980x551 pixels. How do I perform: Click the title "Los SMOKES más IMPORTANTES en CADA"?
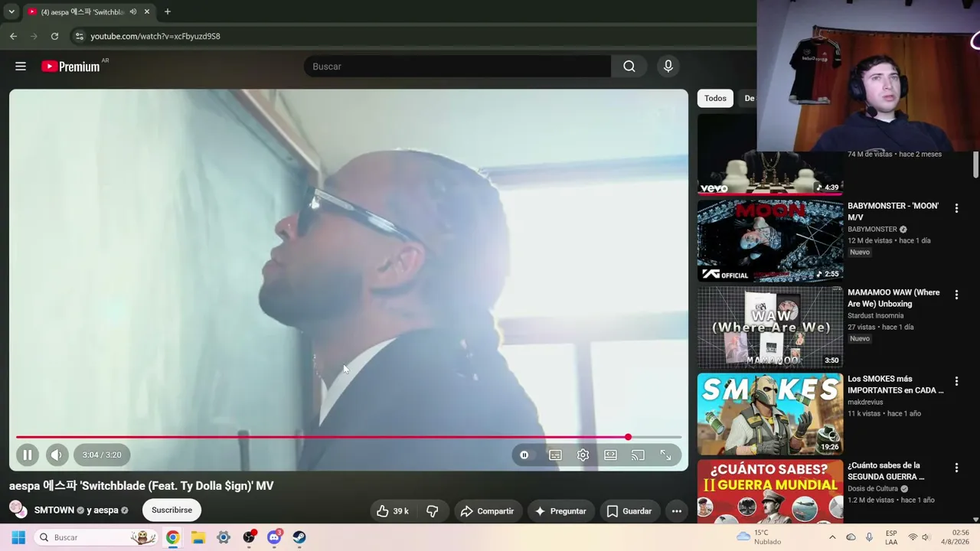895,384
